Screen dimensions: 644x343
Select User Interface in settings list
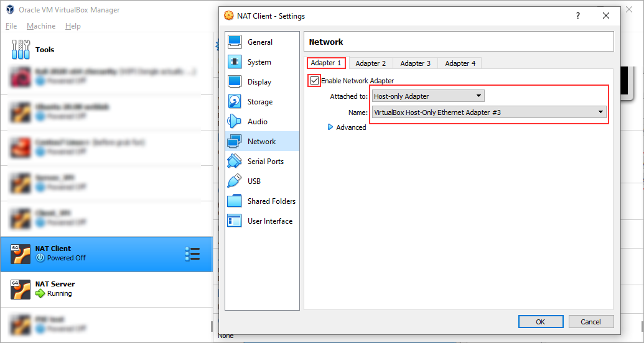(x=270, y=221)
